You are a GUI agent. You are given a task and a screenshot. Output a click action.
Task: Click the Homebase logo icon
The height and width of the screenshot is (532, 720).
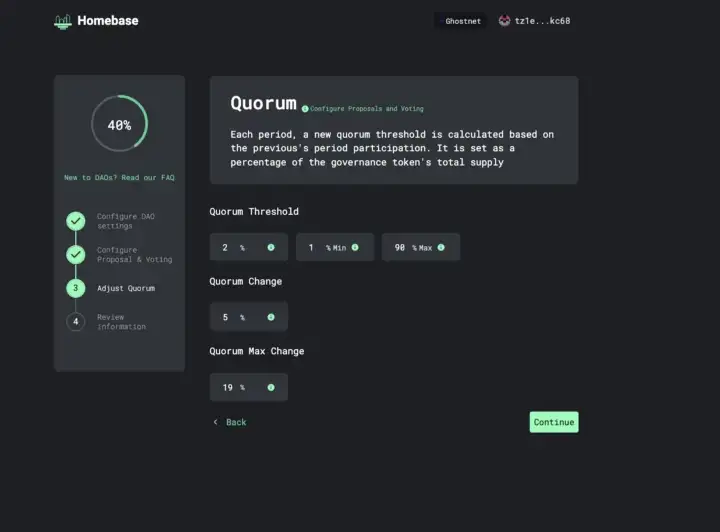(x=63, y=21)
